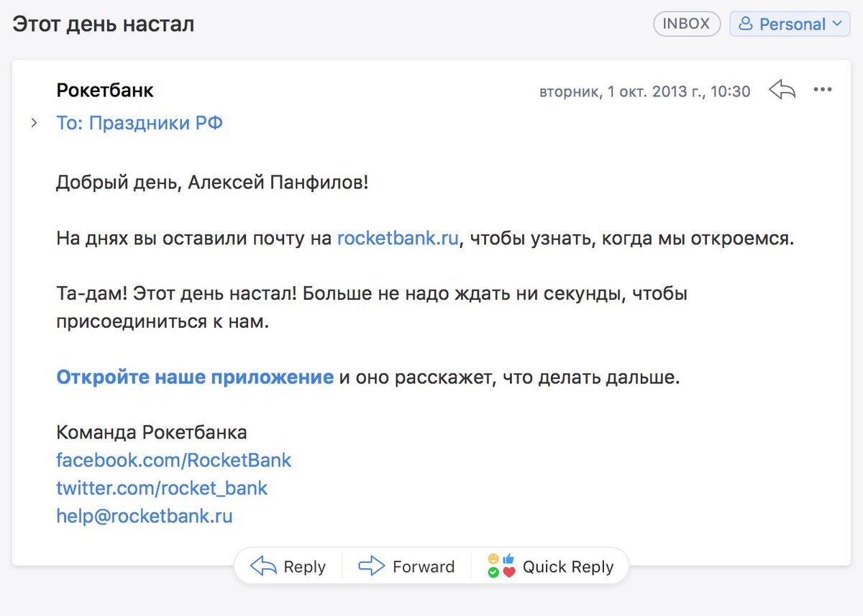Click the person icon in Personal badge
Screen dimensions: 863x616
pos(746,24)
